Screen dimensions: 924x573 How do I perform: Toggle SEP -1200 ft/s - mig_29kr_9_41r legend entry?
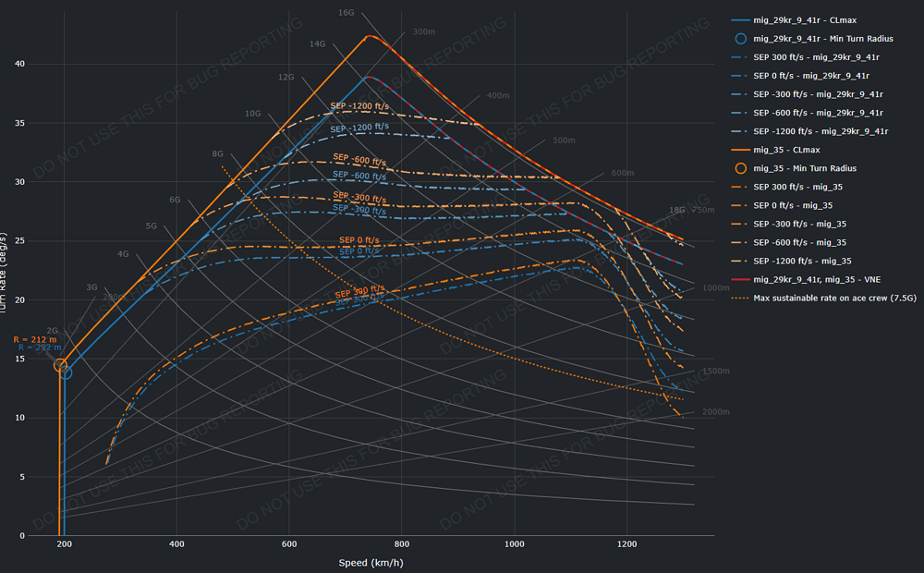(x=809, y=131)
